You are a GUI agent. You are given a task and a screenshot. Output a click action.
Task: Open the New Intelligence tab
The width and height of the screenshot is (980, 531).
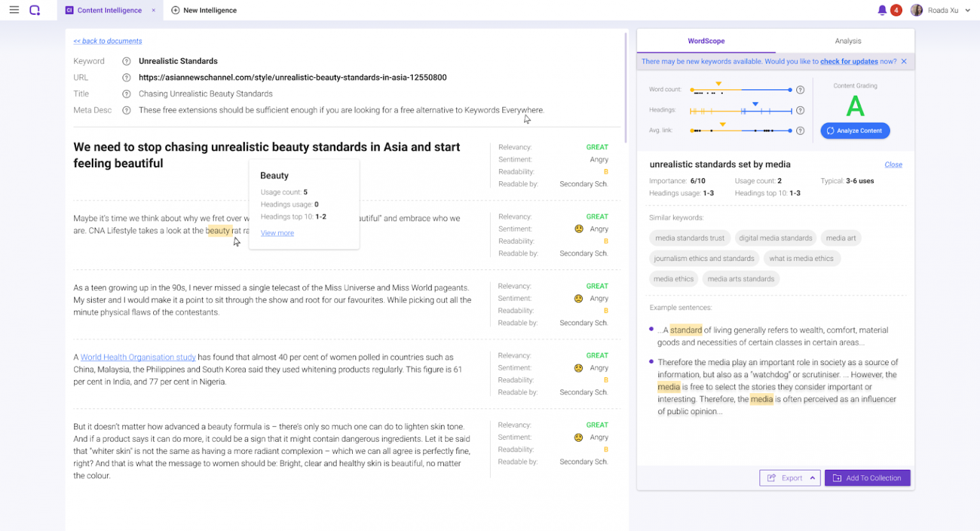pos(204,10)
